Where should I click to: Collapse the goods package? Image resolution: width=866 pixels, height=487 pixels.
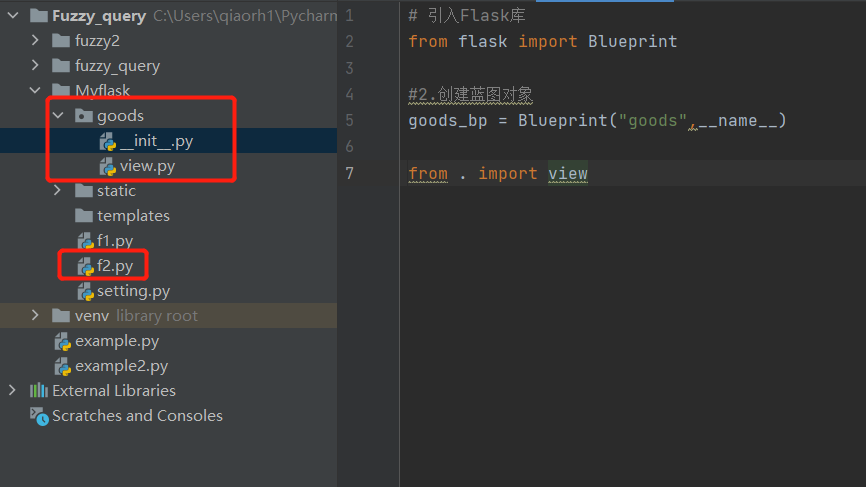click(x=58, y=115)
